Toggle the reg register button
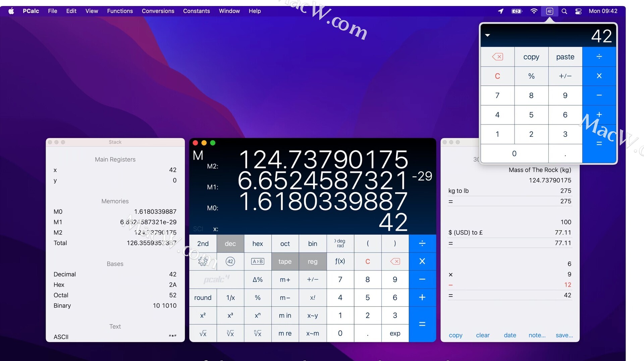 tap(312, 261)
